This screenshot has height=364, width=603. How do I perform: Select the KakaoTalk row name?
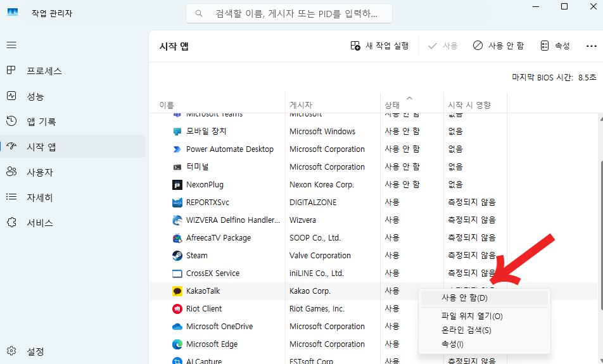203,291
